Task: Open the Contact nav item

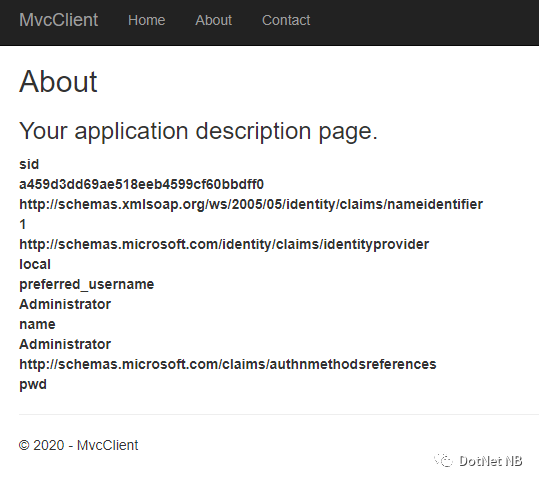Action: [286, 20]
